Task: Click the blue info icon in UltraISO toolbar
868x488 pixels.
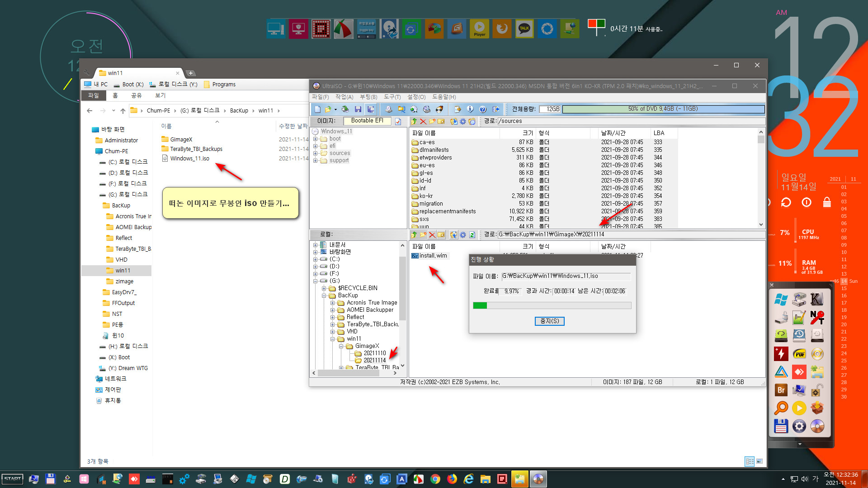Action: click(x=470, y=109)
